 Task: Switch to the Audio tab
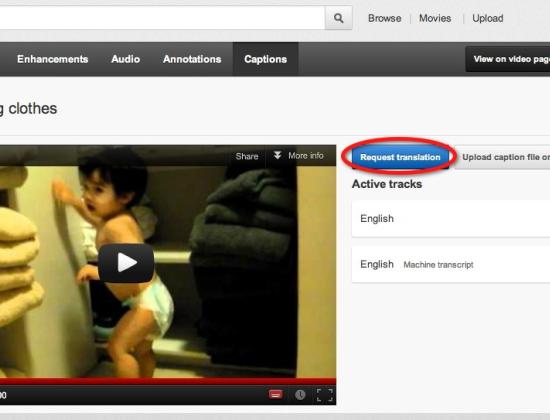pos(126,59)
